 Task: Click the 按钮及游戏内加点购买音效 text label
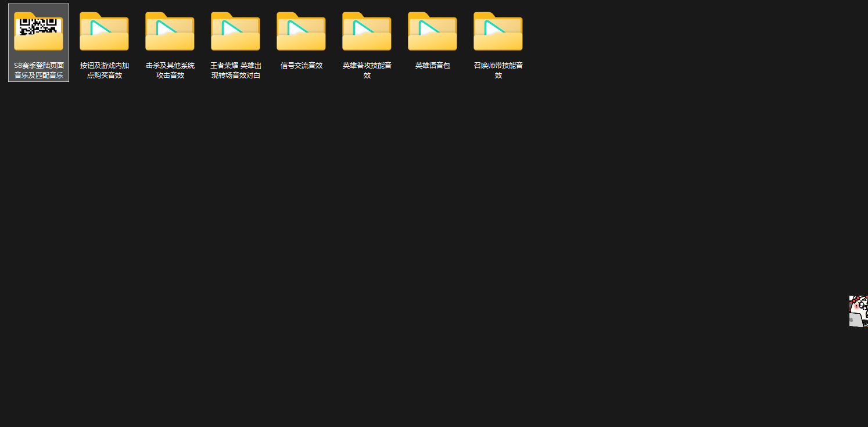pyautogui.click(x=104, y=70)
